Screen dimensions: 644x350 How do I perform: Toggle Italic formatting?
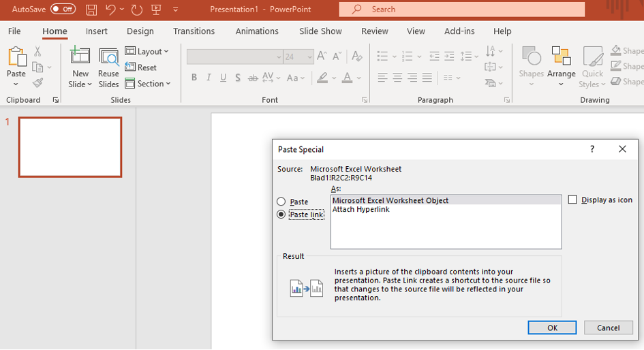[209, 78]
